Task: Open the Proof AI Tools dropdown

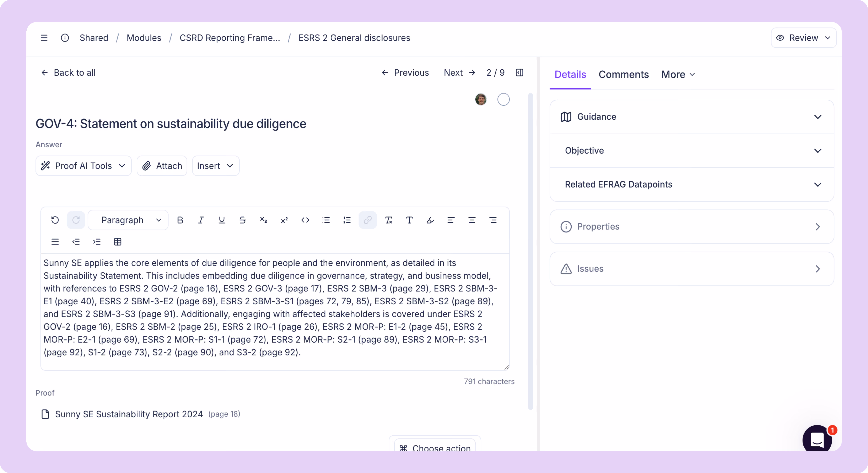Action: pyautogui.click(x=83, y=166)
